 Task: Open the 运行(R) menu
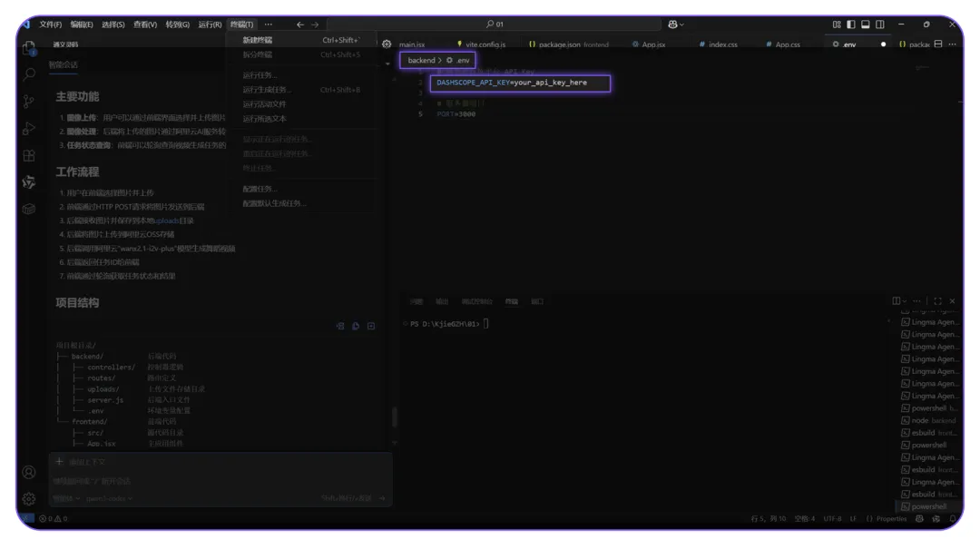[x=210, y=25]
